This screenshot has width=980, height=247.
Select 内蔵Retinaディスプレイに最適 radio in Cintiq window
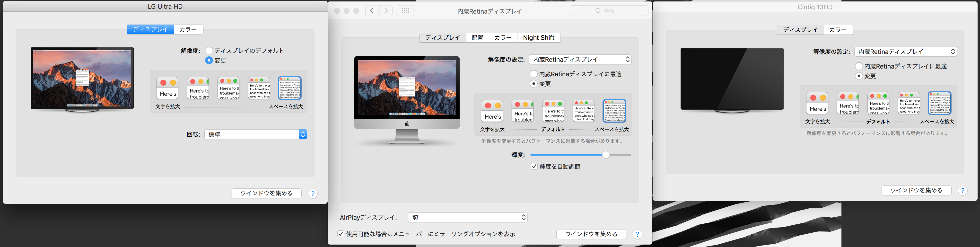click(x=859, y=66)
